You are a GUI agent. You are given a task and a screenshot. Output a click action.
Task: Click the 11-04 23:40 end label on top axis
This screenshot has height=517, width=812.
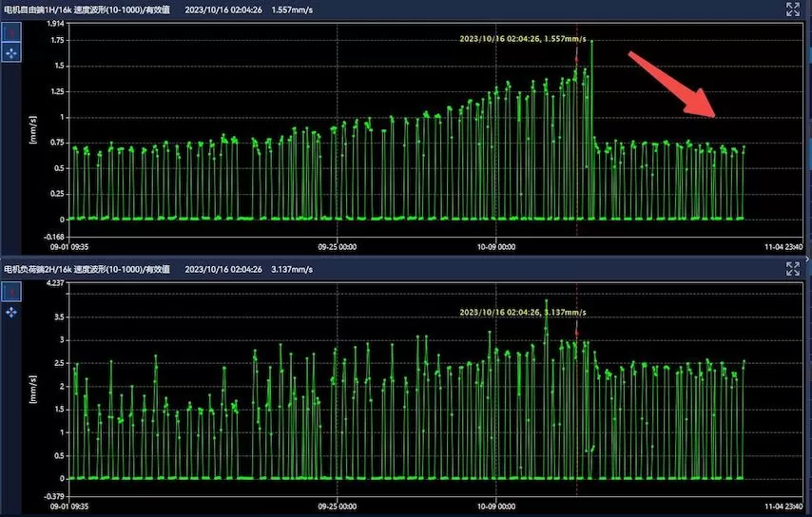(x=783, y=247)
